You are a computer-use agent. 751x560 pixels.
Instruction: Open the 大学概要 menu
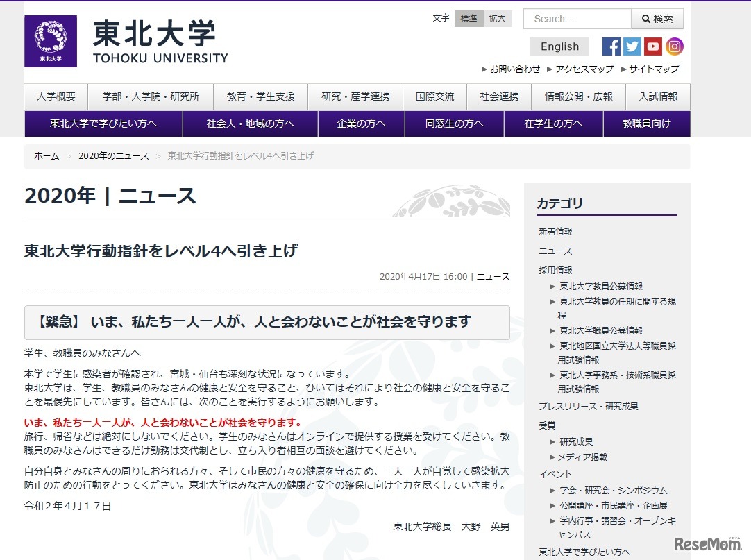coord(56,96)
